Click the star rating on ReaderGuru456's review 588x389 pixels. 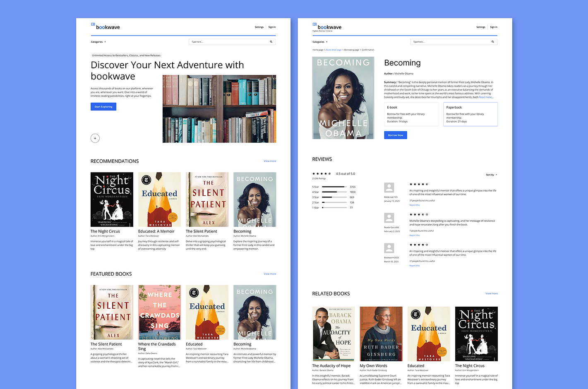tap(419, 214)
